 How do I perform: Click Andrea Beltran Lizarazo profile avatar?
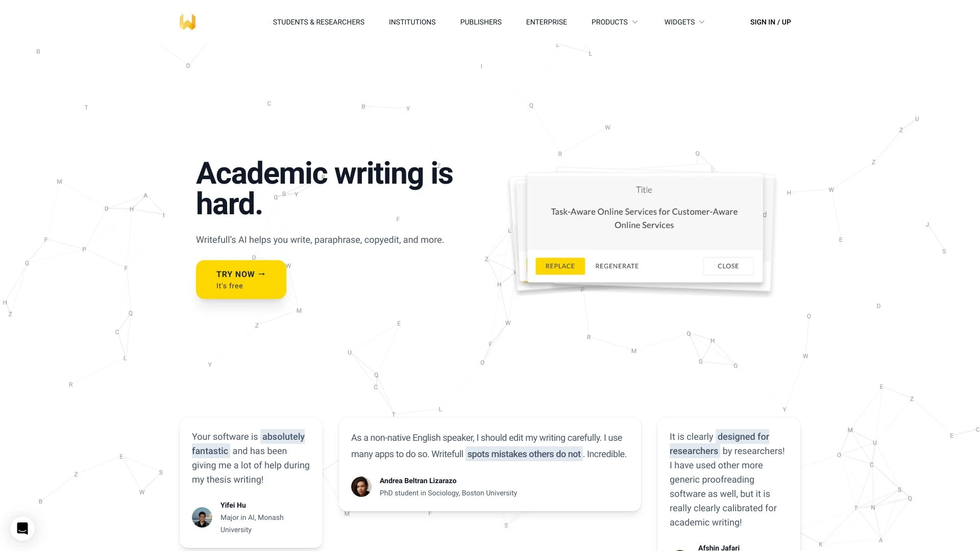coord(361,486)
